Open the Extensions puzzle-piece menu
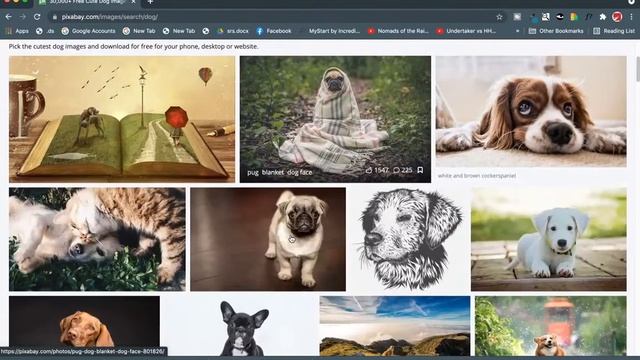640x360 pixels. (602, 17)
